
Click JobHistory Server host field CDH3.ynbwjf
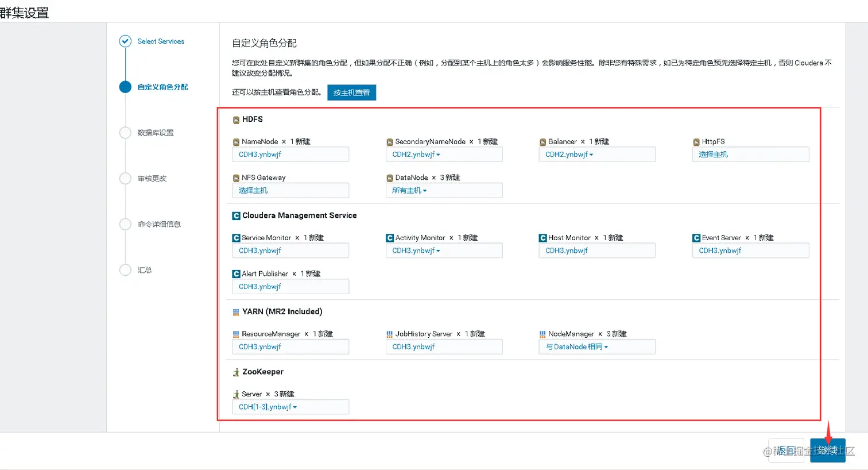[444, 346]
